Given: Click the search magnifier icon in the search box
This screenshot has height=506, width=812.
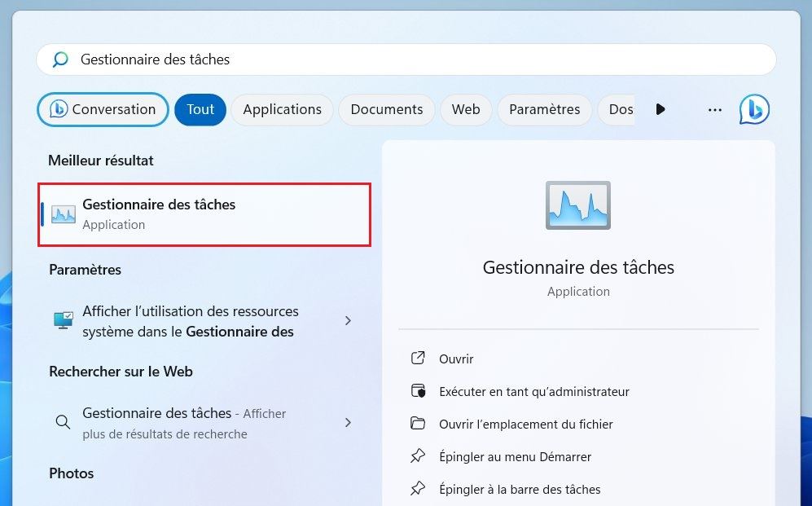Looking at the screenshot, I should (59, 59).
